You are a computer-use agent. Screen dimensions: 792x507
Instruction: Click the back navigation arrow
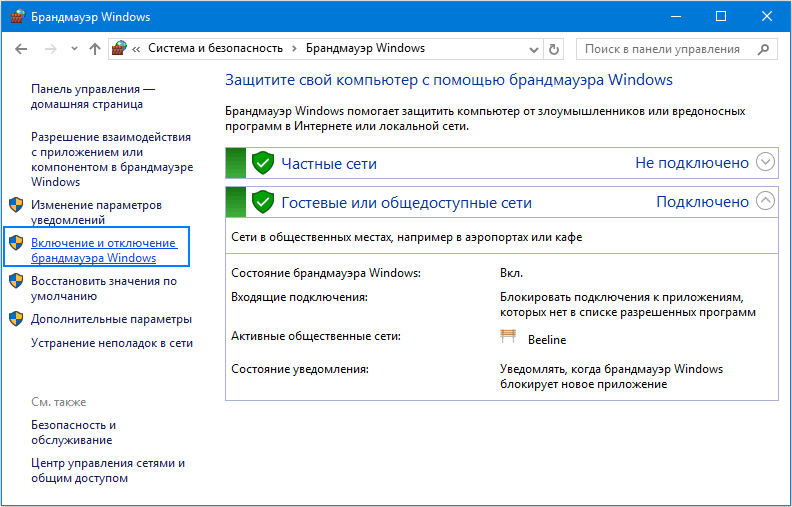point(21,49)
